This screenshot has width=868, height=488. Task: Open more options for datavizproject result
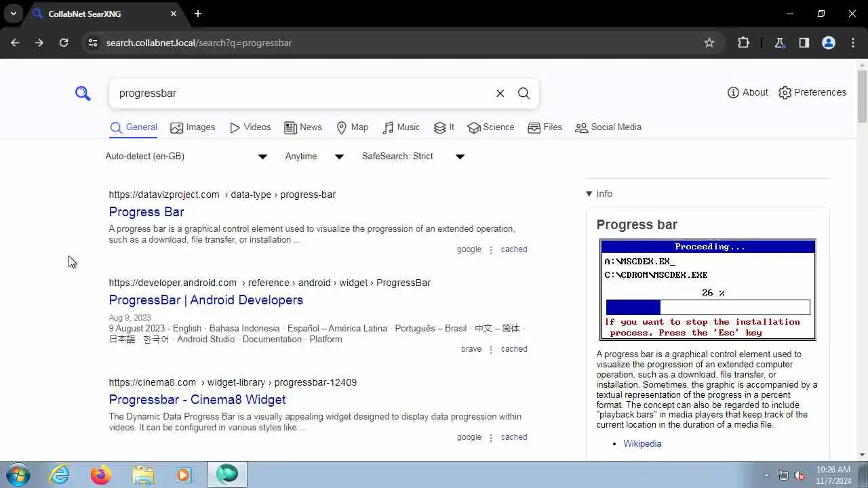coord(491,249)
